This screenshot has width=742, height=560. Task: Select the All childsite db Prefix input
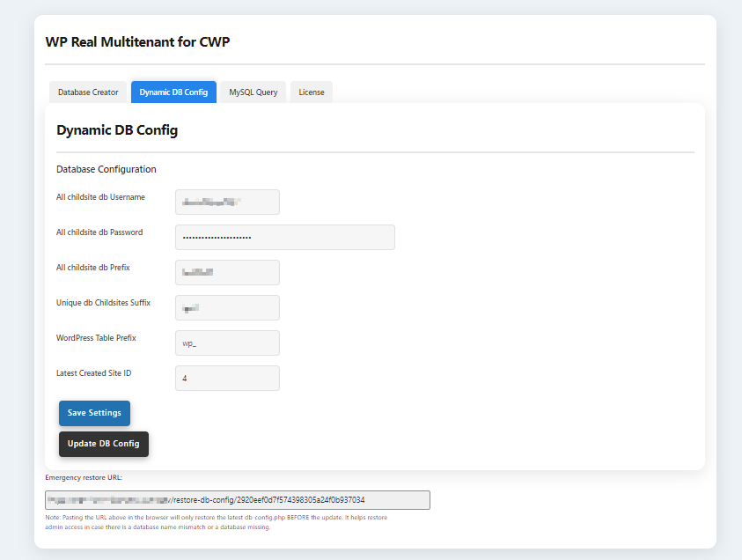click(x=227, y=272)
